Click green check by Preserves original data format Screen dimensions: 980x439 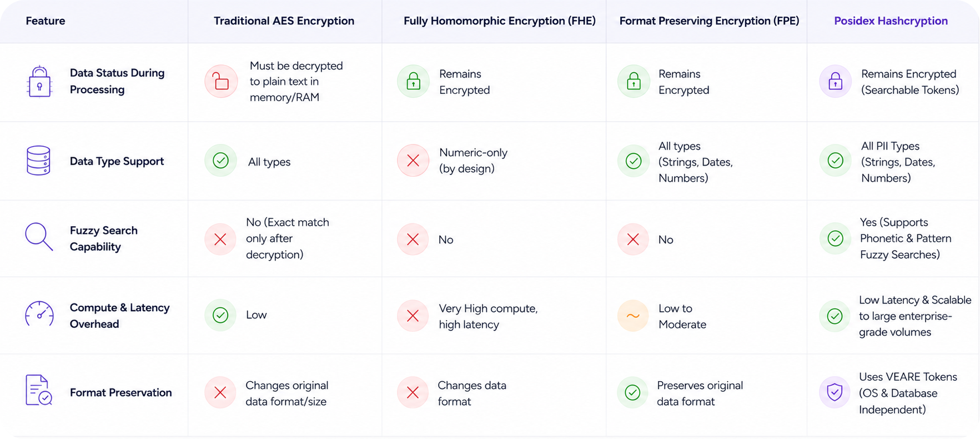click(x=632, y=392)
